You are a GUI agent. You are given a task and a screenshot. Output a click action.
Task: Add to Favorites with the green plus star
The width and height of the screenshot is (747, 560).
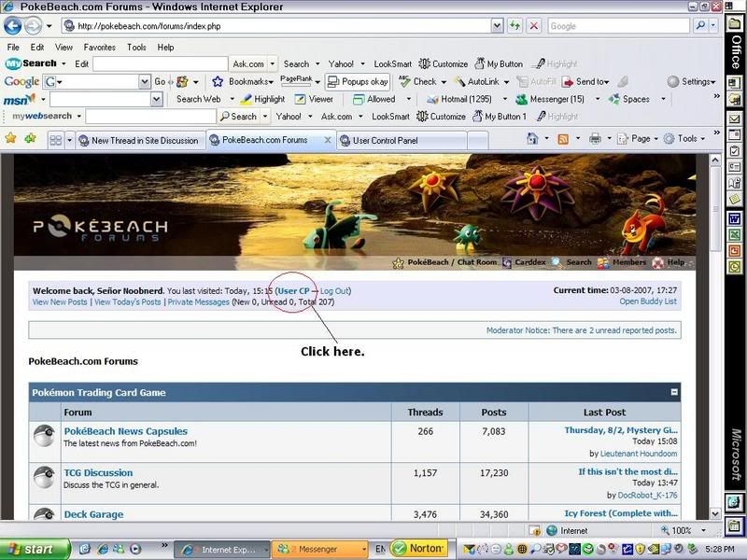coord(30,138)
